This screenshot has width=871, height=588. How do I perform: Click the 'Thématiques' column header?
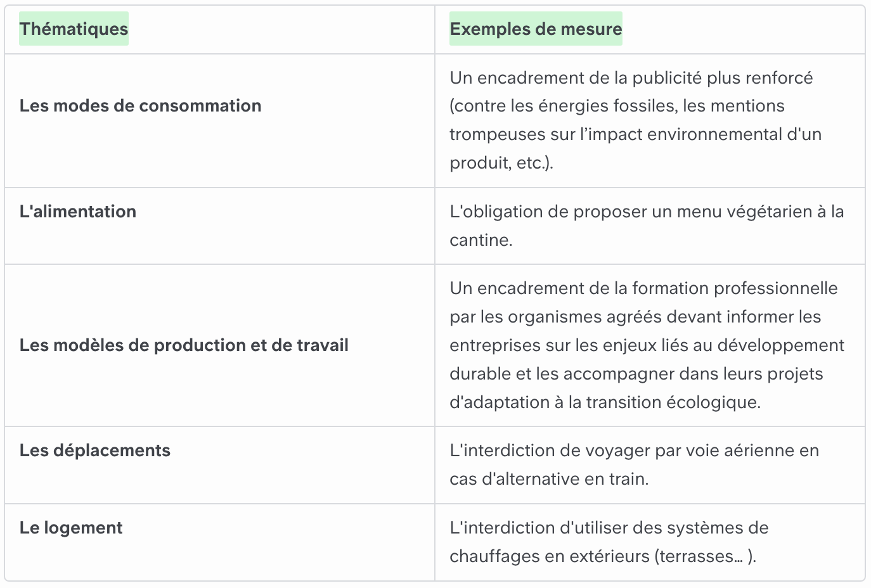tap(74, 29)
